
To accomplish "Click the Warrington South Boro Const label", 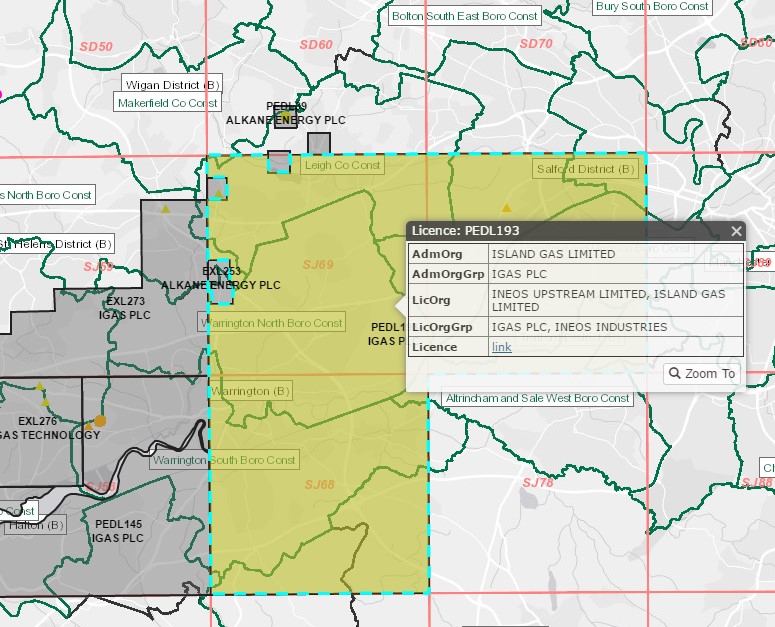I will pyautogui.click(x=224, y=460).
